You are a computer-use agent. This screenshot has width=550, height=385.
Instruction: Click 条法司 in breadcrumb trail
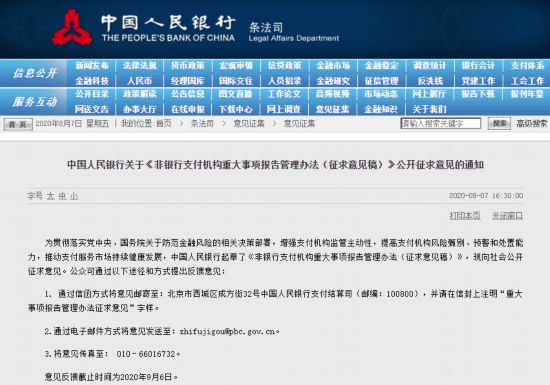(x=202, y=123)
